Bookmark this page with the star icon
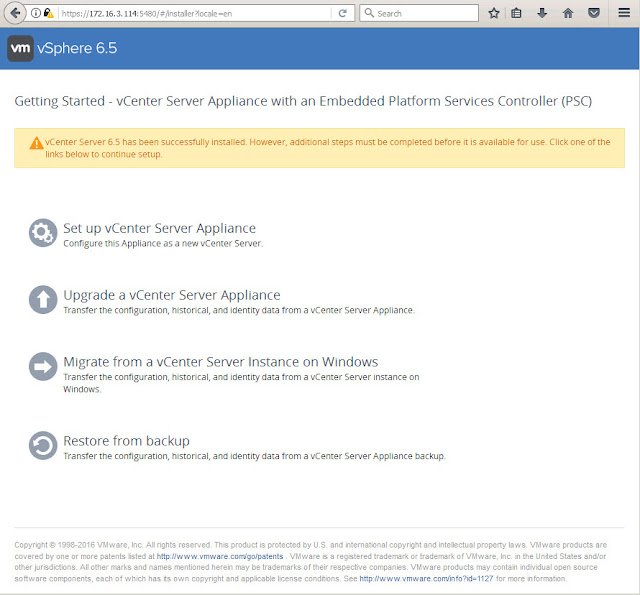640x595 pixels. (x=494, y=13)
